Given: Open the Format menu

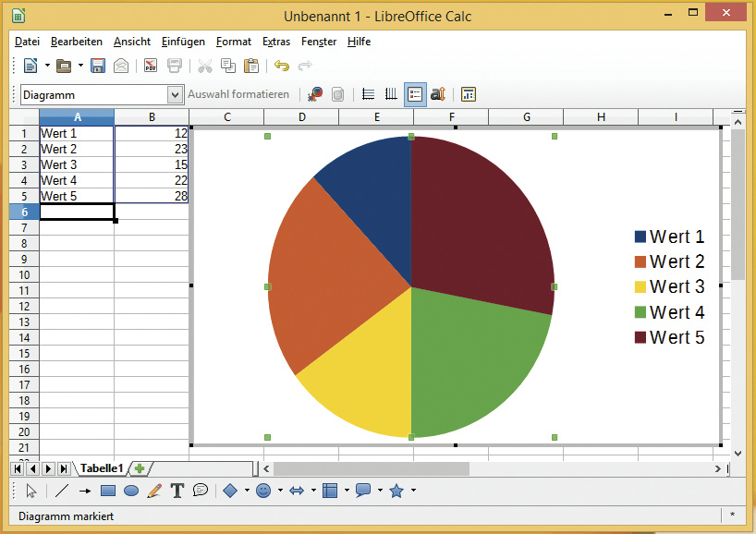Looking at the screenshot, I should point(234,42).
